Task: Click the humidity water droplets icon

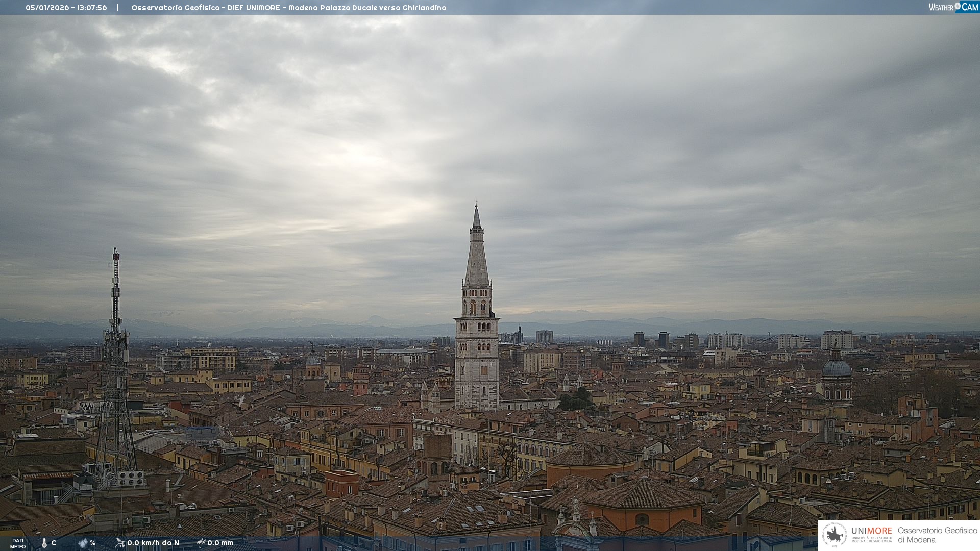Action: coord(83,543)
